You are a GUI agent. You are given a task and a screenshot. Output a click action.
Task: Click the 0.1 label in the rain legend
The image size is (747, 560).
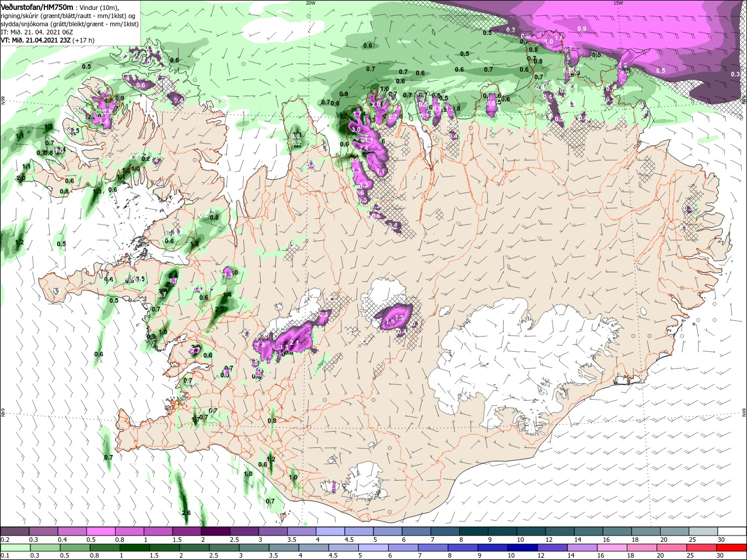[5, 556]
